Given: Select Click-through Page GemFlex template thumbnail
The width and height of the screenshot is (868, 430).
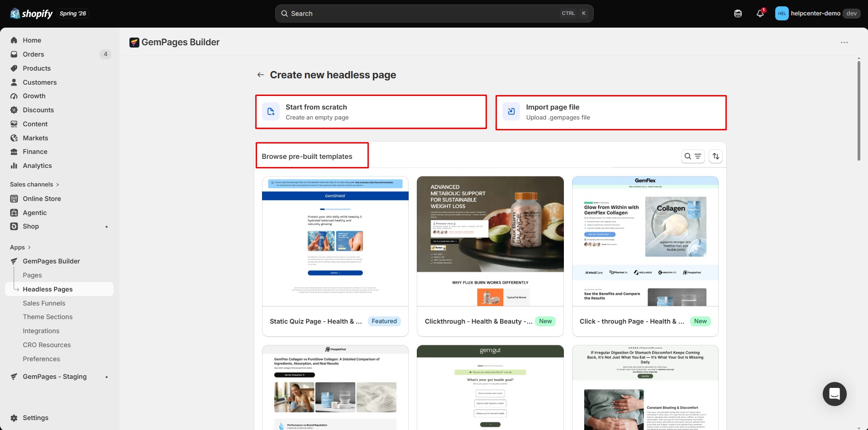Looking at the screenshot, I should point(645,241).
